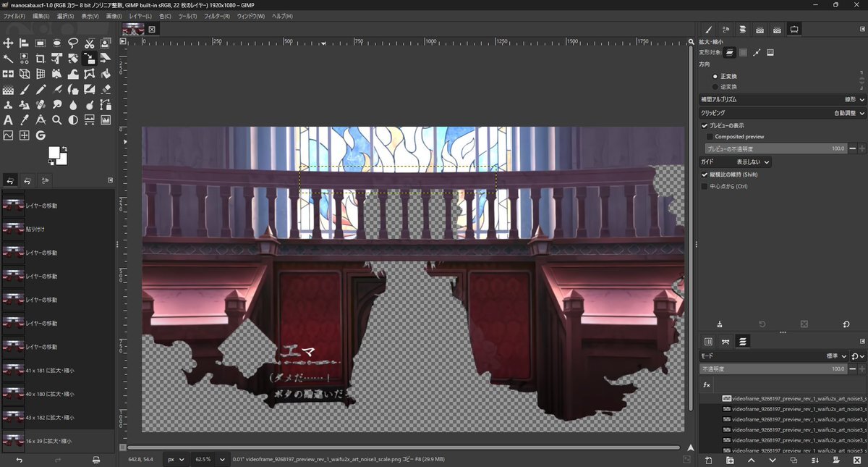Select the Flip tool

click(8, 74)
